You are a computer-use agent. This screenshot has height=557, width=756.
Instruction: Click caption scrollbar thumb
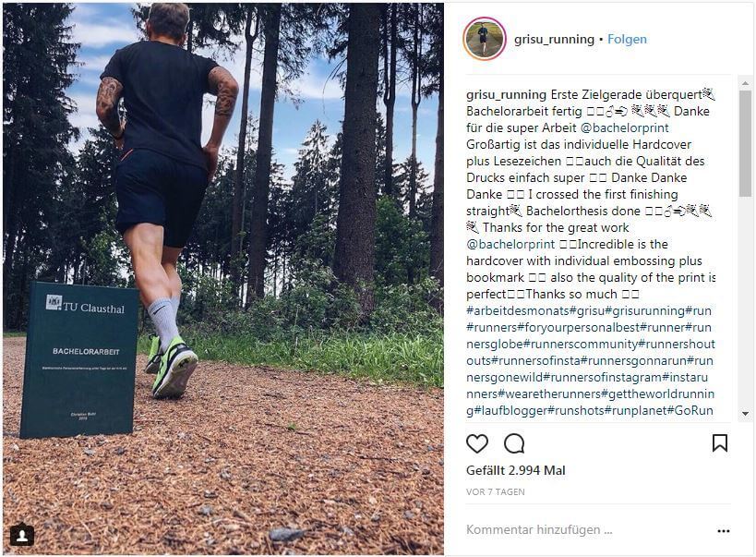point(746,143)
